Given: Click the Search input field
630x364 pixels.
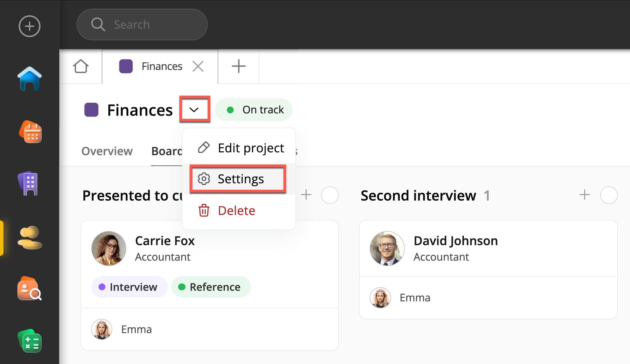Looking at the screenshot, I should (x=142, y=25).
